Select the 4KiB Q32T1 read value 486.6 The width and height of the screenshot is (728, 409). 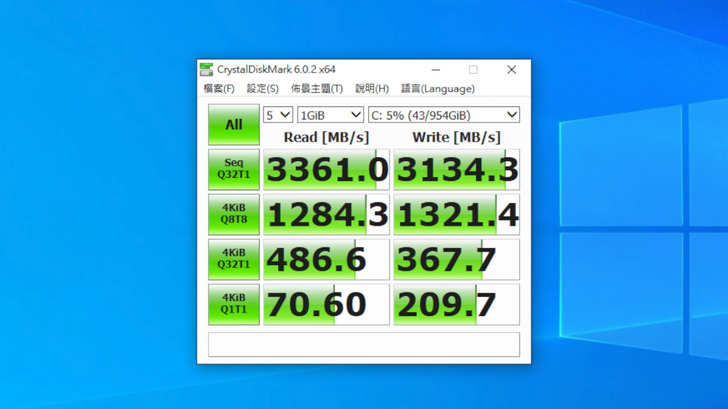(326, 260)
